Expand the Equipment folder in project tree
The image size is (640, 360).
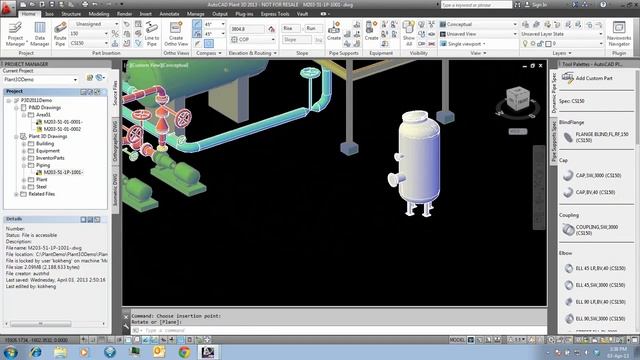[x=24, y=151]
